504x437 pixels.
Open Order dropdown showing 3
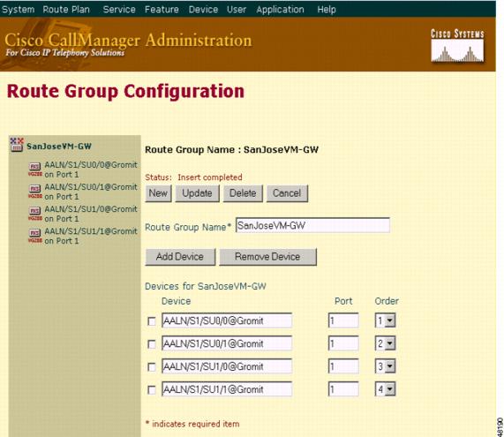(385, 366)
